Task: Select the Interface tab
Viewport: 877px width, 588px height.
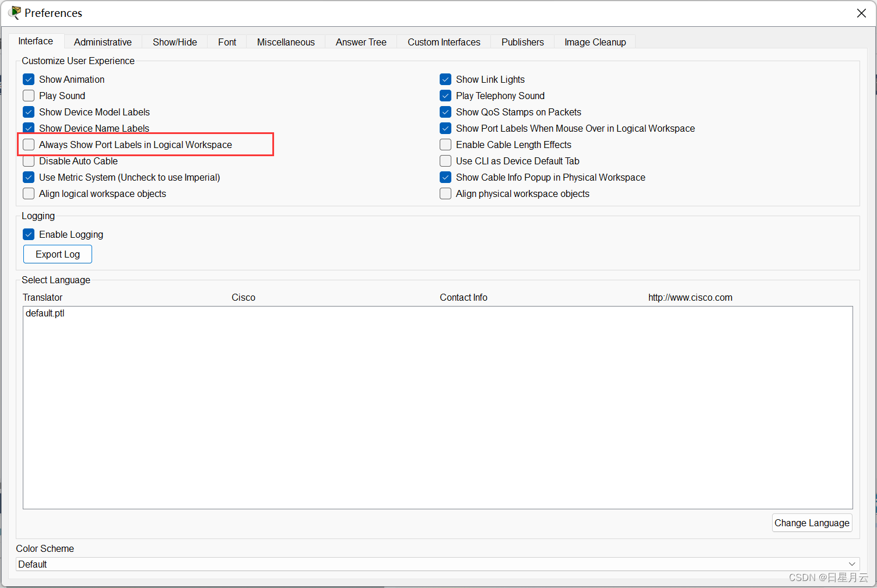Action: click(36, 41)
